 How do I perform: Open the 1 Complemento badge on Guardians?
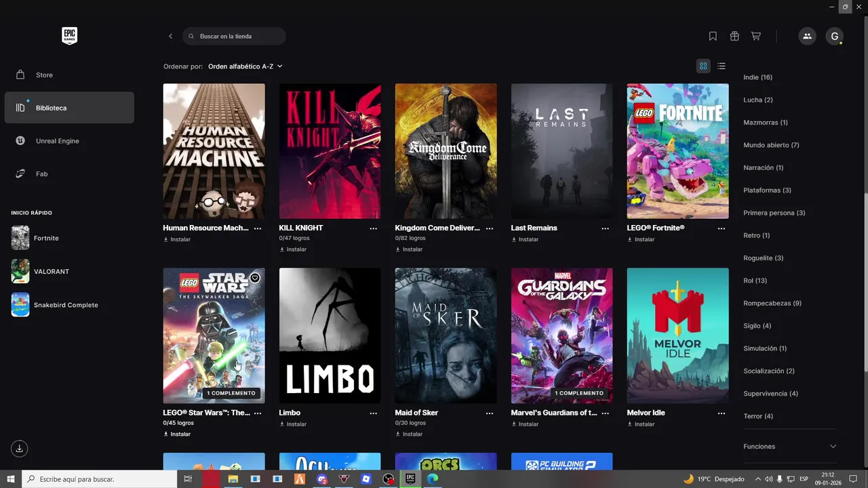tap(578, 393)
